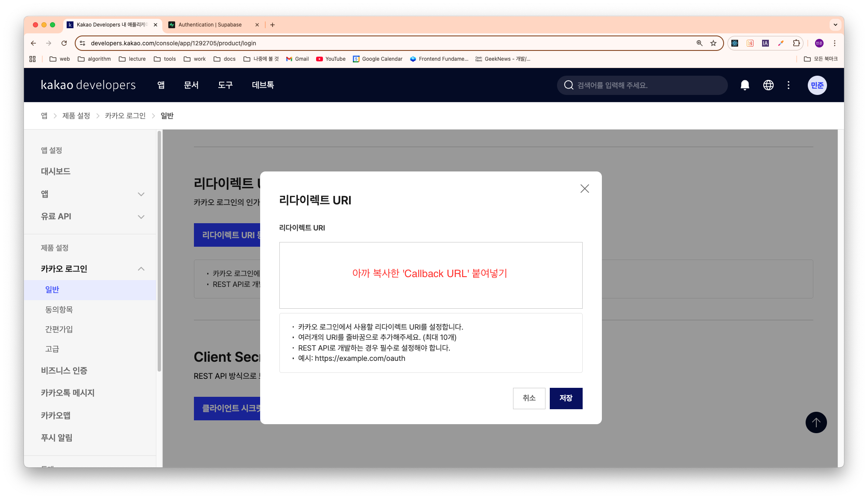Click the scroll-to-top arrow button

pos(816,422)
